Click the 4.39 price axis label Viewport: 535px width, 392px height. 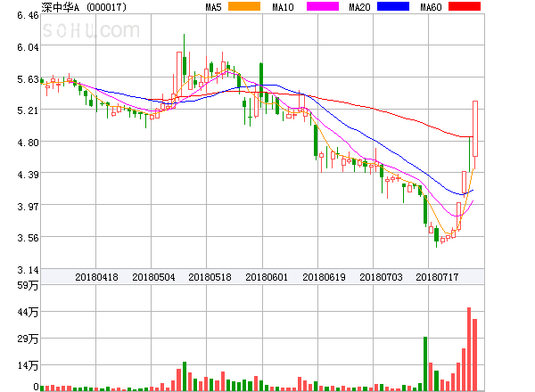point(28,175)
